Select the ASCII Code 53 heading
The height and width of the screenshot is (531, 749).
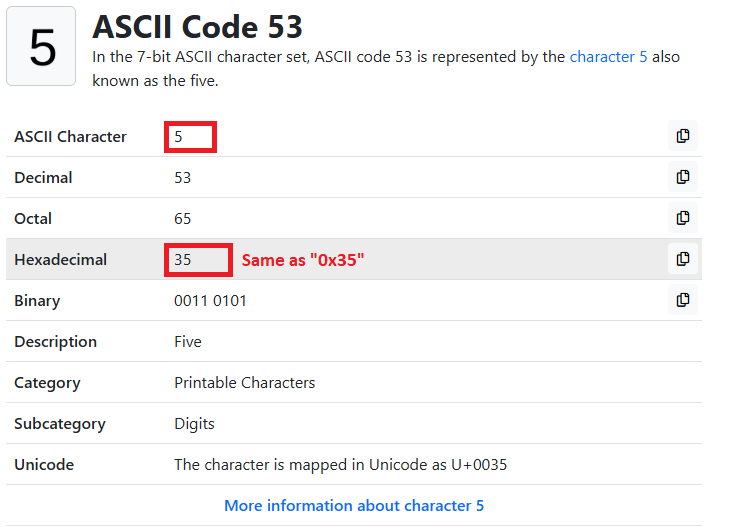pyautogui.click(x=197, y=27)
